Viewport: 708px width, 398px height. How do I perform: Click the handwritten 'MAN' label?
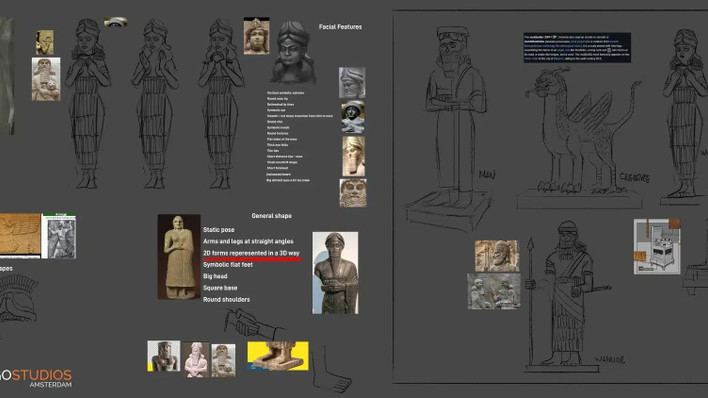(x=487, y=174)
